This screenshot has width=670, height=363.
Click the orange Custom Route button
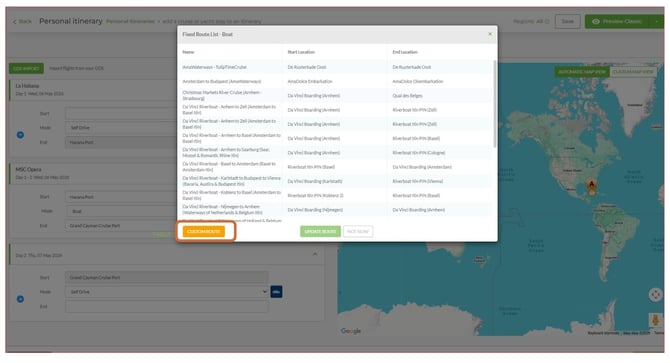204,231
